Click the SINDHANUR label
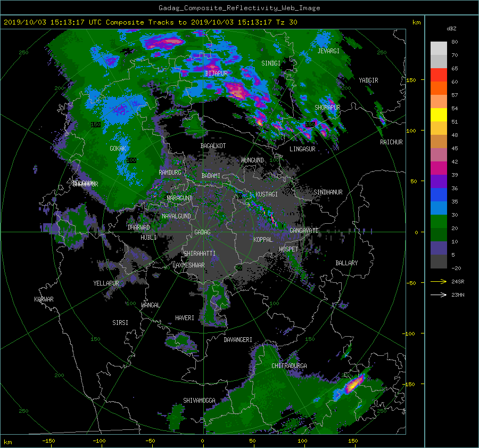The height and width of the screenshot is (448, 479). [x=328, y=192]
